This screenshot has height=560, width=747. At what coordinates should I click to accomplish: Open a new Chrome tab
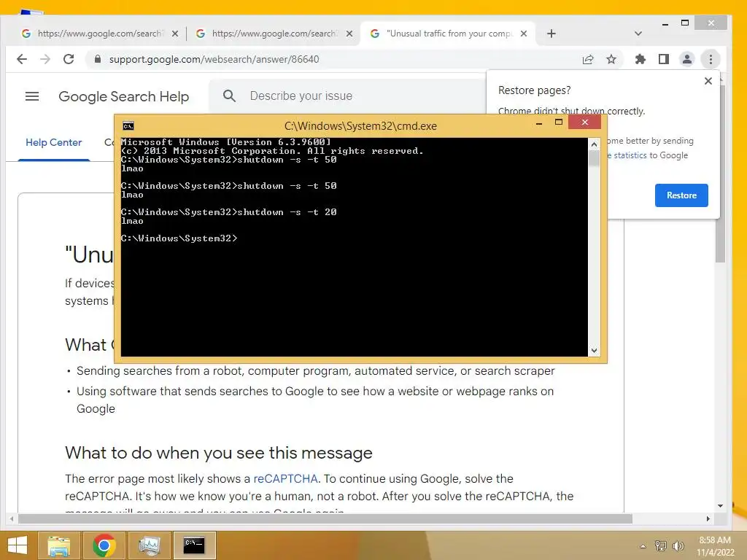coord(551,34)
